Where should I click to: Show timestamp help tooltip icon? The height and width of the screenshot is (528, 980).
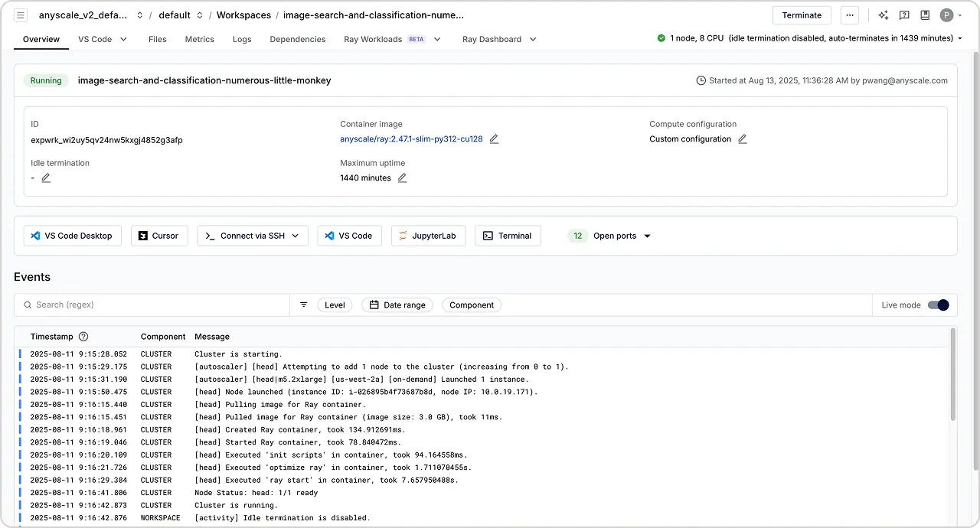(83, 337)
